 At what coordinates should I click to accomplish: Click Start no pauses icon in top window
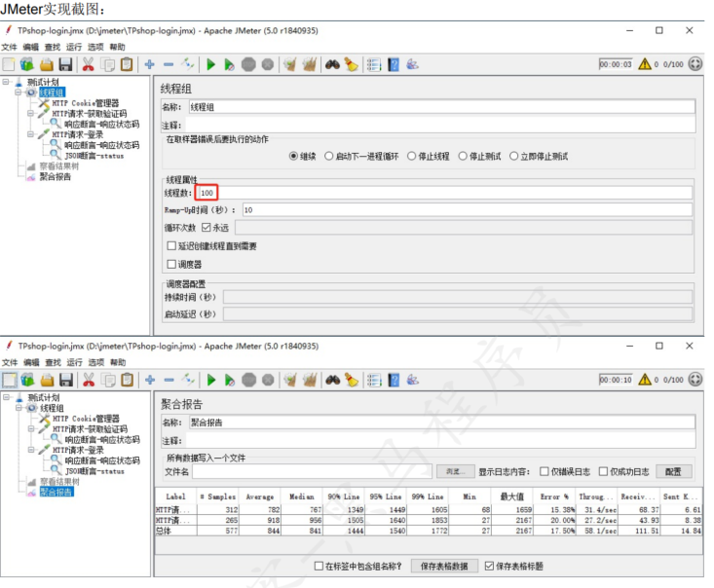click(230, 64)
